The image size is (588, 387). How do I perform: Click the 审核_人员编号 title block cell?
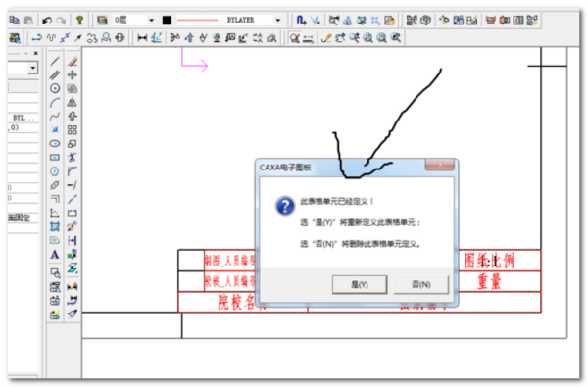[229, 281]
